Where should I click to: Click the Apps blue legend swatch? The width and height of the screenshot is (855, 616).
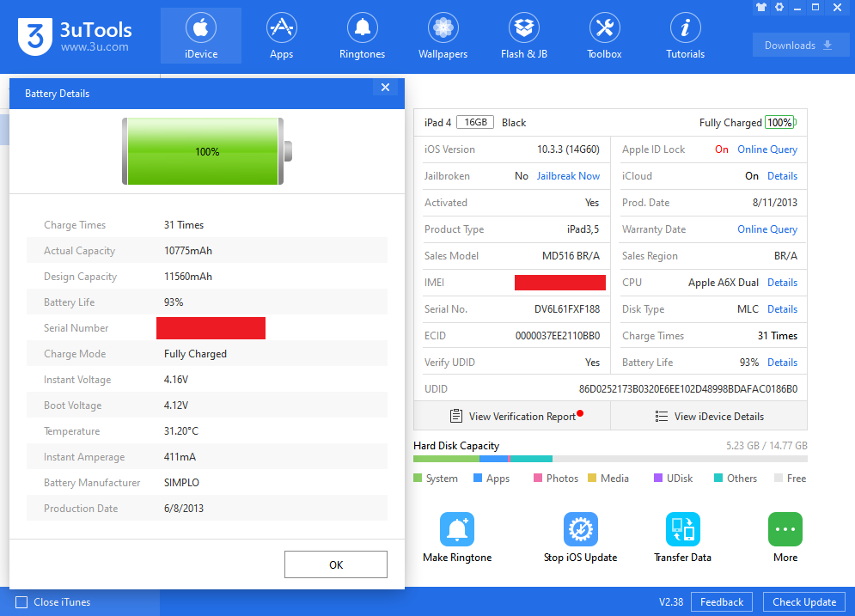click(478, 478)
